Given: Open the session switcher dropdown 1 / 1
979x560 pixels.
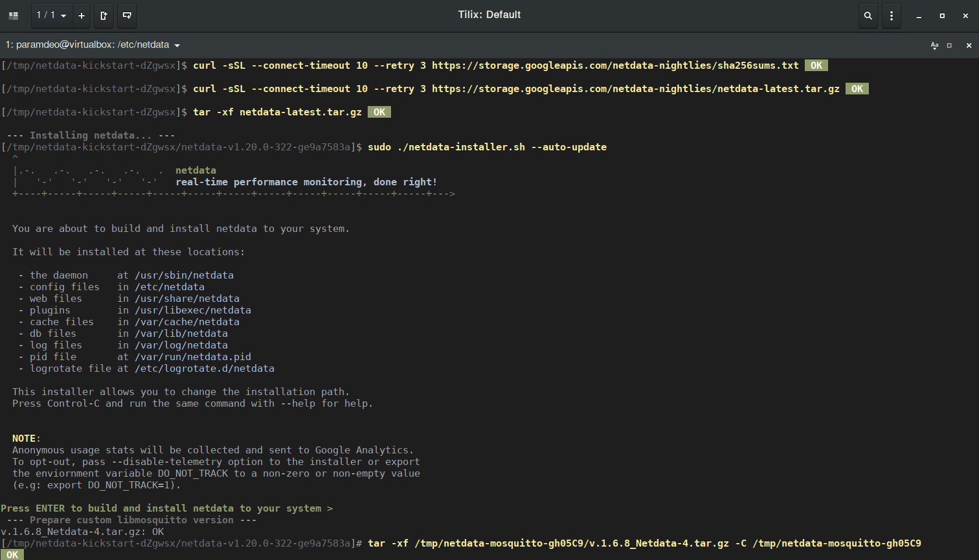Looking at the screenshot, I should click(x=51, y=16).
